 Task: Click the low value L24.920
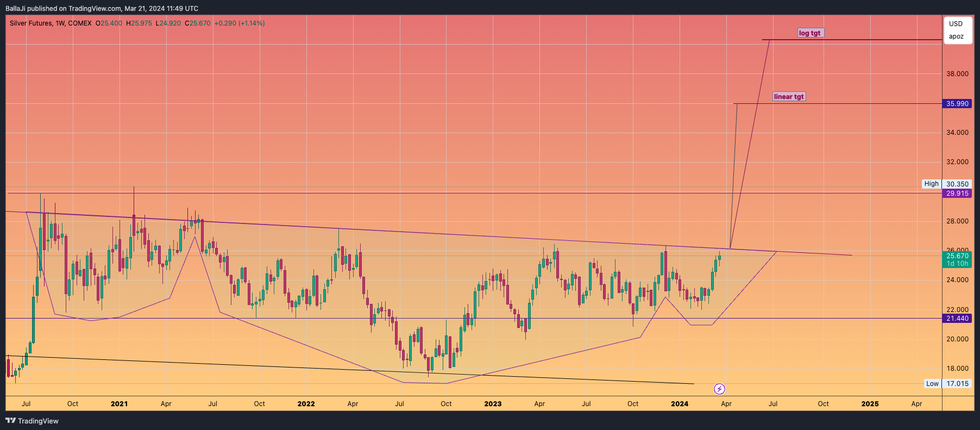(168, 23)
